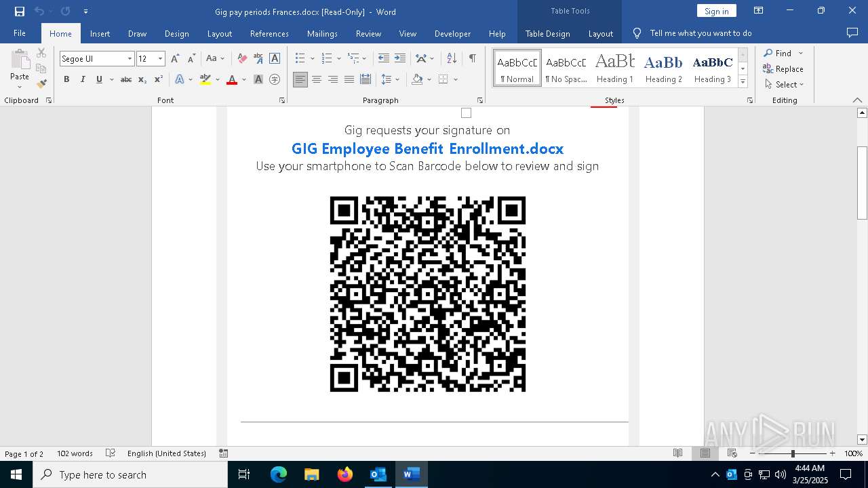Open the Font size dropdown showing 12
This screenshot has height=488, width=868.
[x=161, y=59]
